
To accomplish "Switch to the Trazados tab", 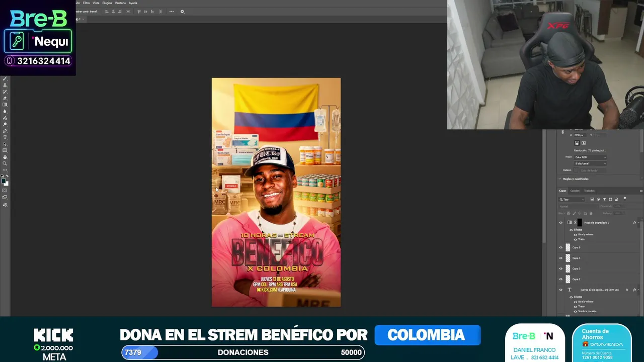I will click(x=589, y=191).
